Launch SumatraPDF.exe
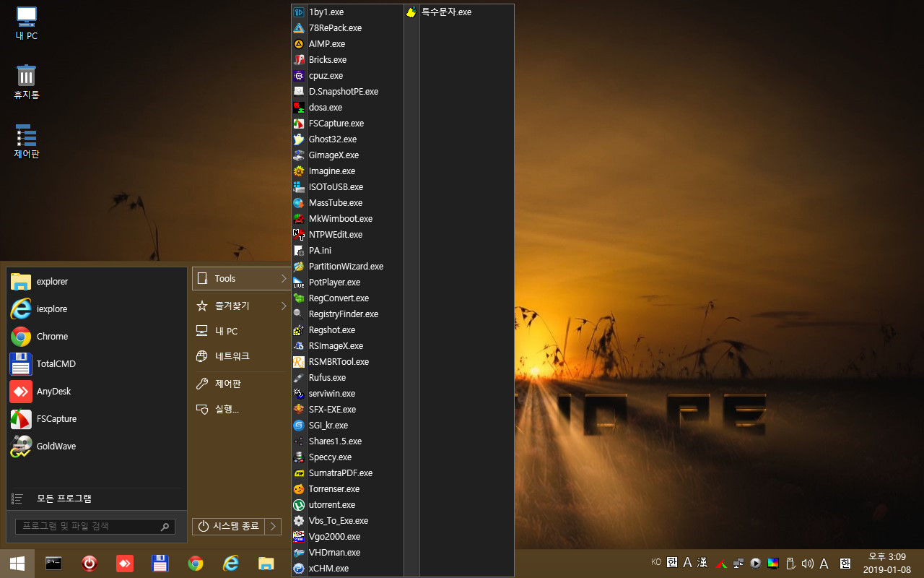Viewport: 924px width, 578px height. (x=347, y=473)
